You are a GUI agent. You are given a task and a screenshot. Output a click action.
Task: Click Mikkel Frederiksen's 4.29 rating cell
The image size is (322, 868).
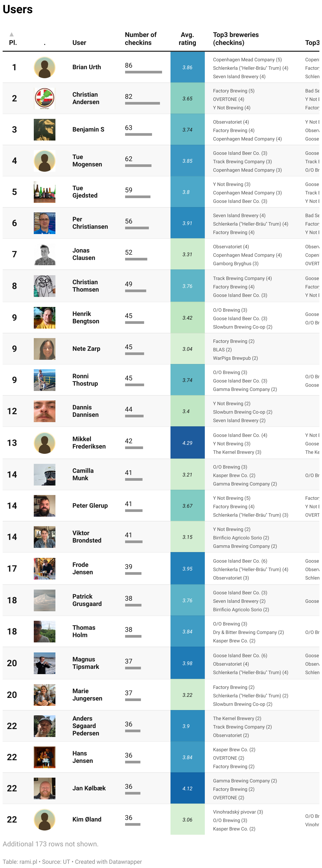click(x=188, y=443)
